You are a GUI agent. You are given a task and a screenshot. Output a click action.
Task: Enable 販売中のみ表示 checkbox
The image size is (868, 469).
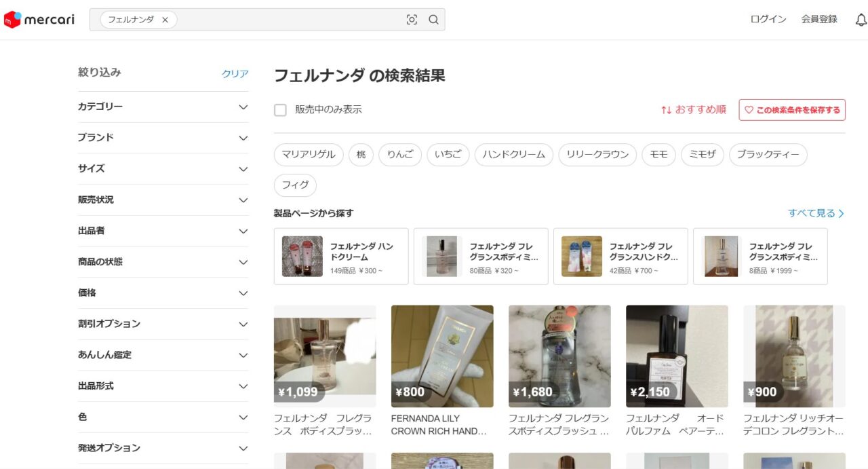280,110
